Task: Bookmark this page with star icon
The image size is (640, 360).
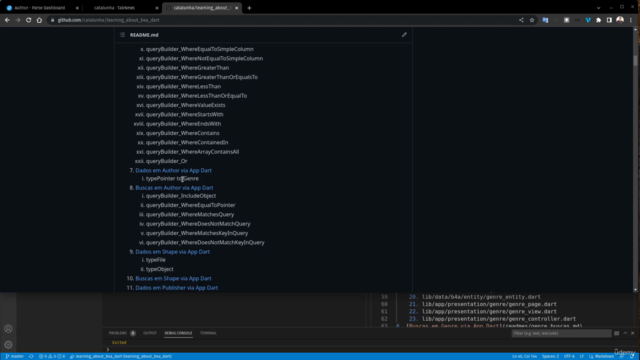Action: (x=532, y=20)
